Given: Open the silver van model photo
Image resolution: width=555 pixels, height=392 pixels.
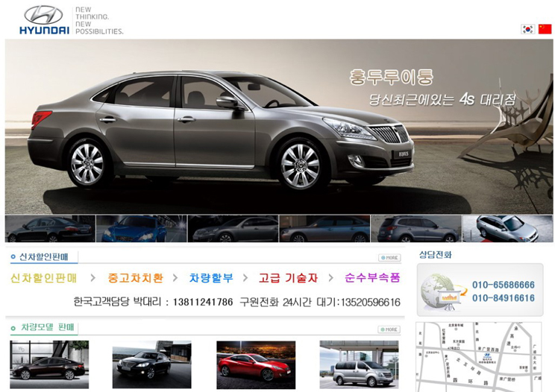Looking at the screenshot, I should pyautogui.click(x=359, y=364).
